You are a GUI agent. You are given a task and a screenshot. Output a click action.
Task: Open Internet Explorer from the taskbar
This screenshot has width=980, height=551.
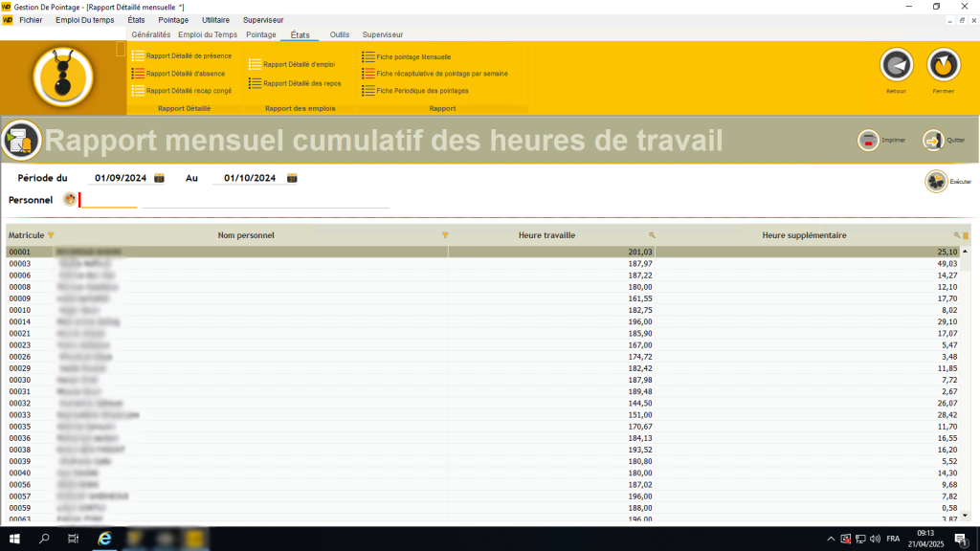[104, 539]
